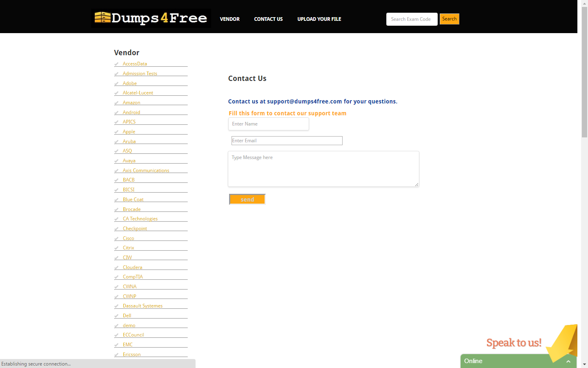The height and width of the screenshot is (368, 588).
Task: Expand the Online chat widget chevron
Action: pos(568,361)
